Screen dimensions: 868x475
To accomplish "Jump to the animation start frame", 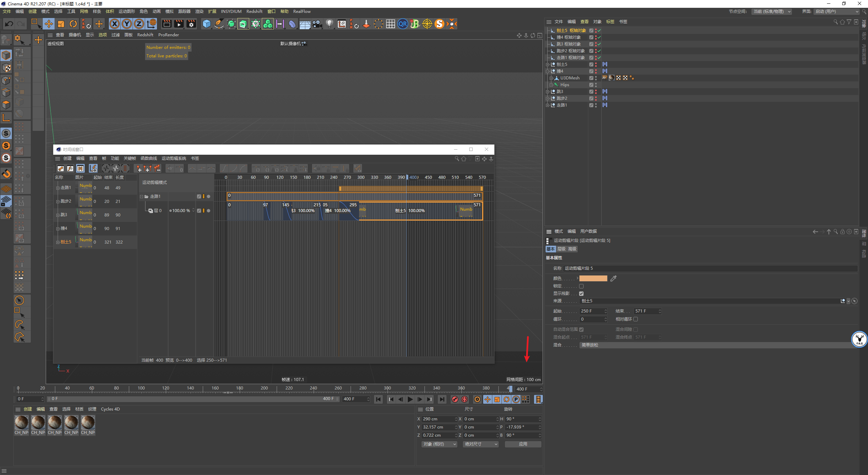I will coord(378,399).
